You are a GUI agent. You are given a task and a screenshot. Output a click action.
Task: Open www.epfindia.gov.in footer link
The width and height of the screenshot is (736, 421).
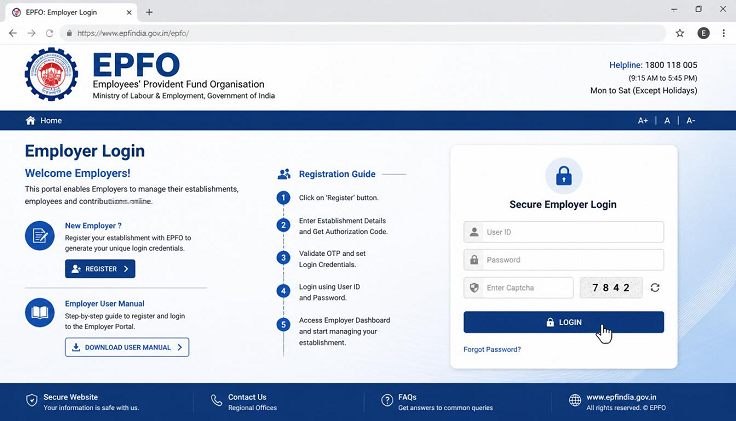tap(621, 397)
